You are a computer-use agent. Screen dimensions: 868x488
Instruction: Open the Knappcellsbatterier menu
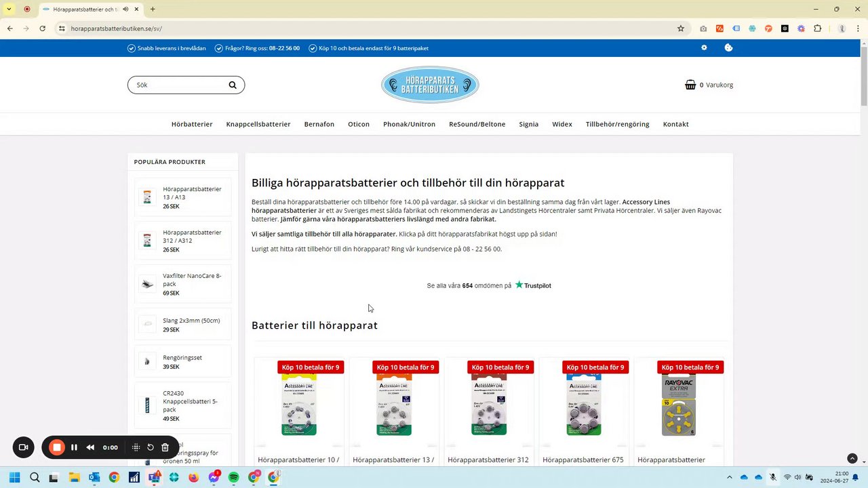coord(258,124)
